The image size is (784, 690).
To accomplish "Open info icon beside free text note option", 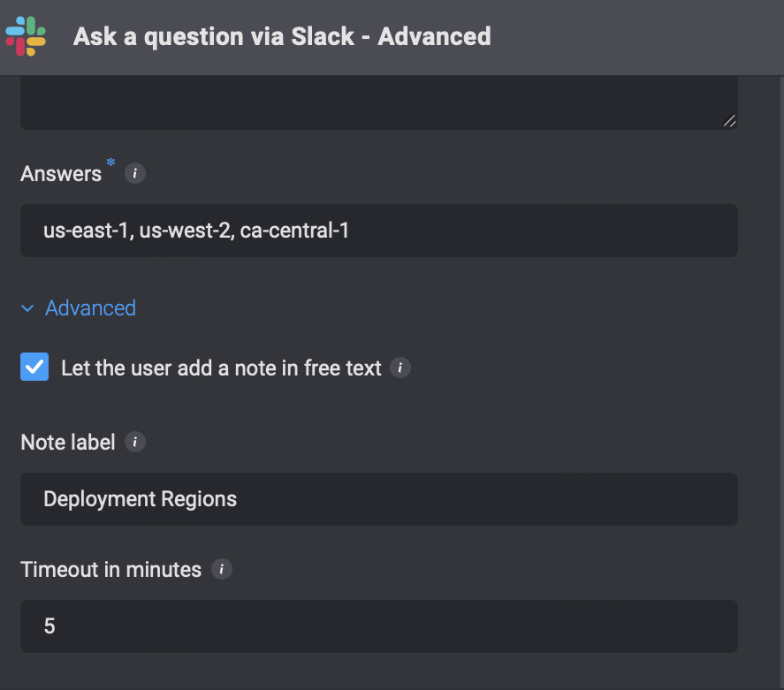I will [x=400, y=368].
